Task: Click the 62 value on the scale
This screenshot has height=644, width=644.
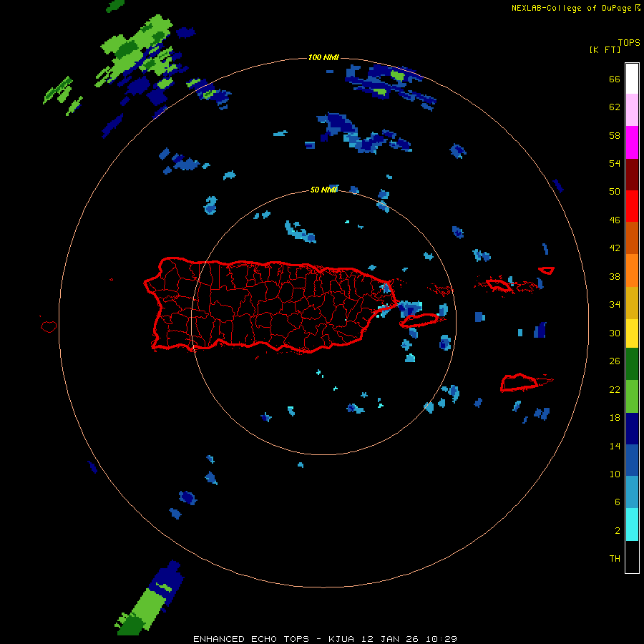Action: click(x=615, y=107)
